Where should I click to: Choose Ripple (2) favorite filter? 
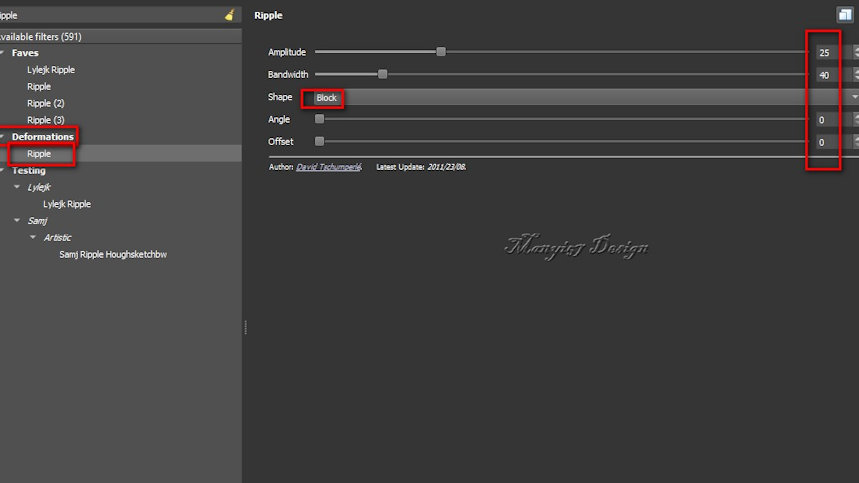(x=45, y=104)
